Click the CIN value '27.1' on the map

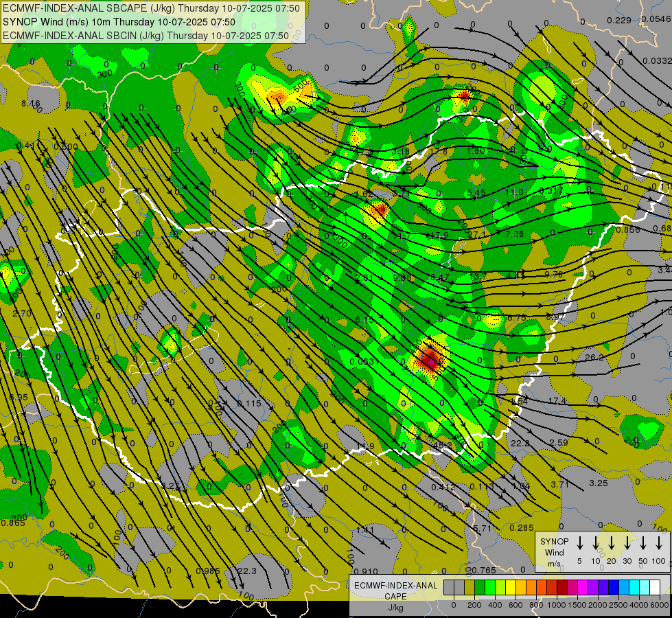tap(476, 235)
